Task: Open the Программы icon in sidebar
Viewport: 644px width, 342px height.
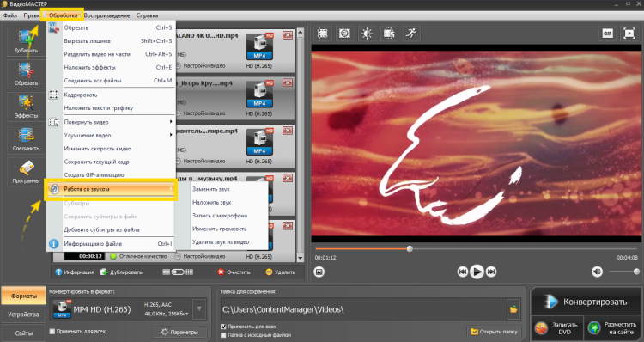Action: [x=26, y=172]
